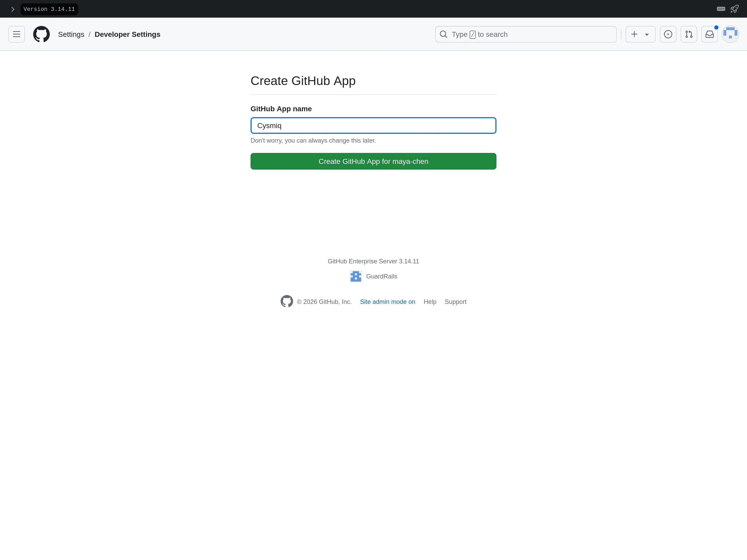Open the Issues icon in the header
Image resolution: width=747 pixels, height=560 pixels.
668,34
